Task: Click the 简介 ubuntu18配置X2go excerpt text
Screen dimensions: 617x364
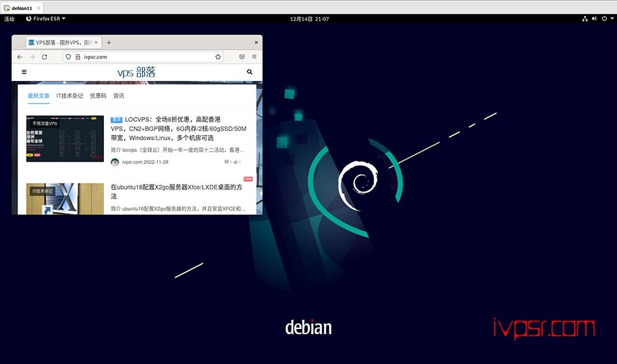Action: pos(178,209)
